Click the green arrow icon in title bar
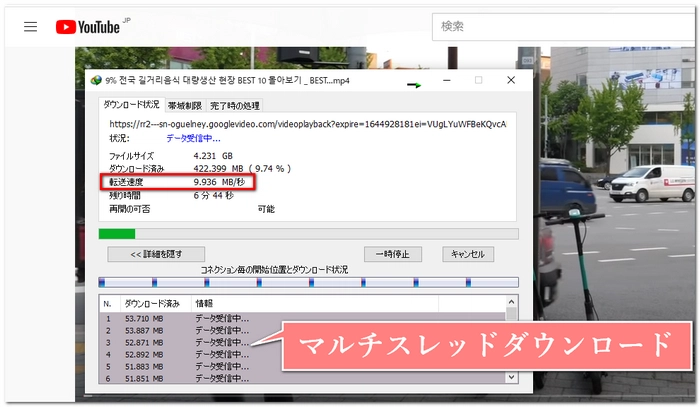 [x=412, y=84]
